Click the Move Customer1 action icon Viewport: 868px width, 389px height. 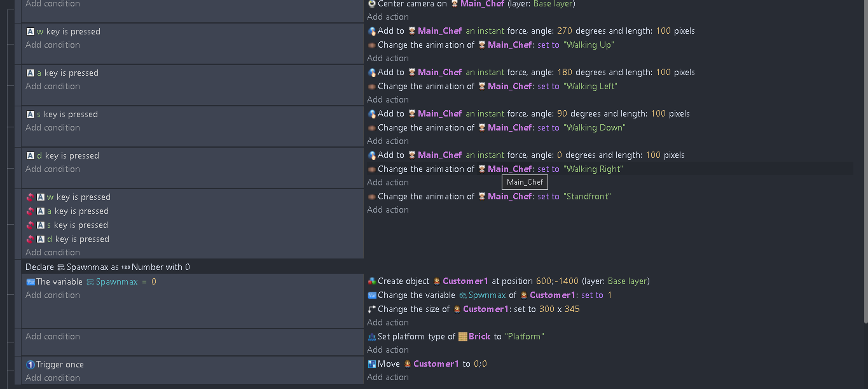point(372,364)
